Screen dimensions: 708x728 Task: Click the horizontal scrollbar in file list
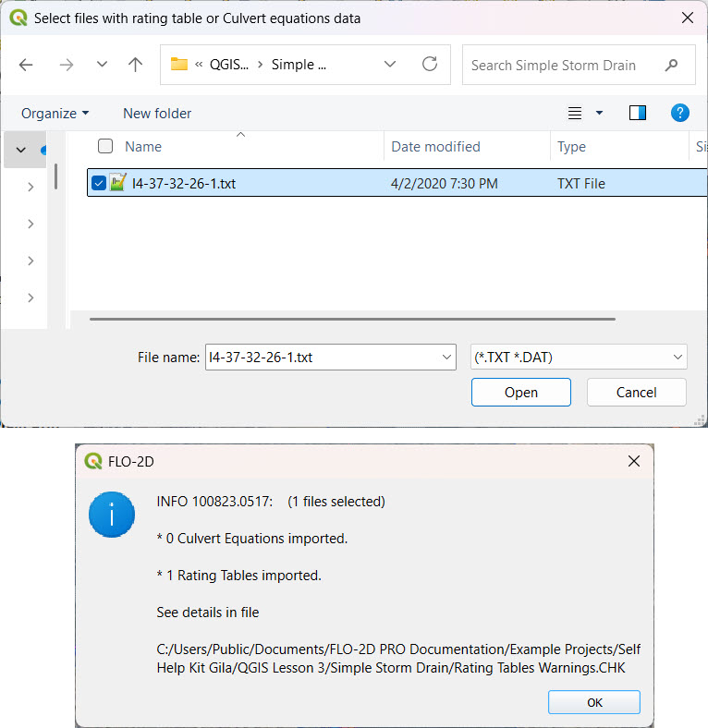click(351, 319)
